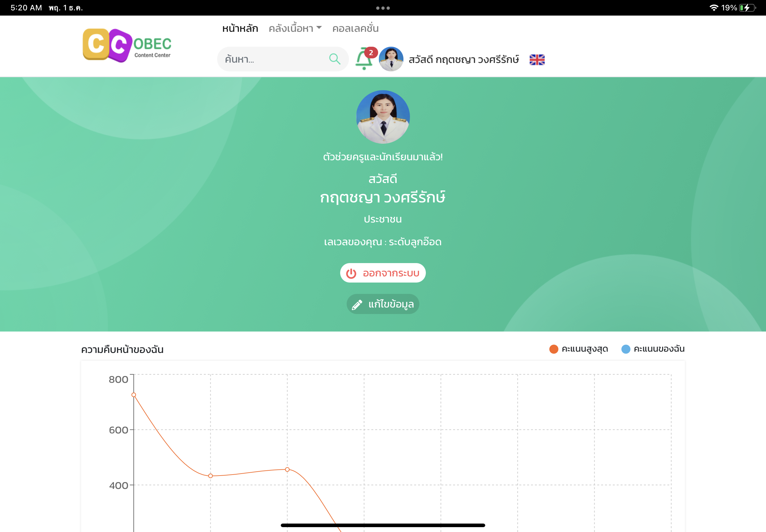Tap the three-dot multitasking indicator

pos(383,8)
